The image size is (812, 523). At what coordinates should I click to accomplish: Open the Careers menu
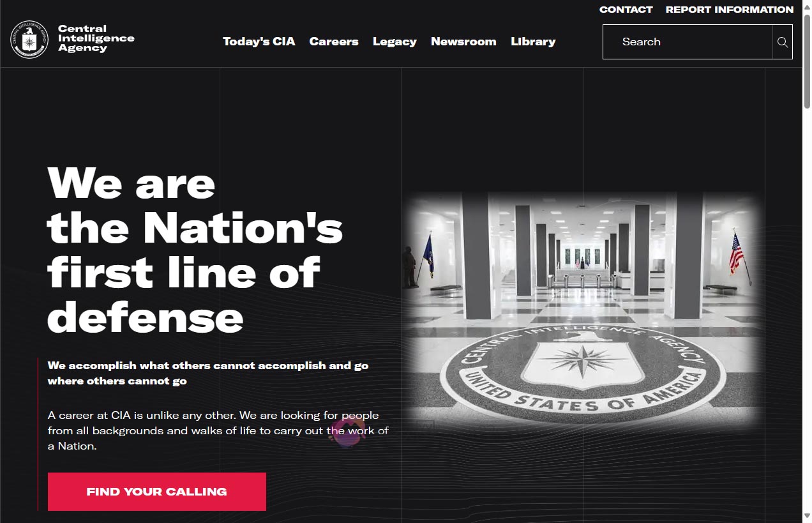334,42
